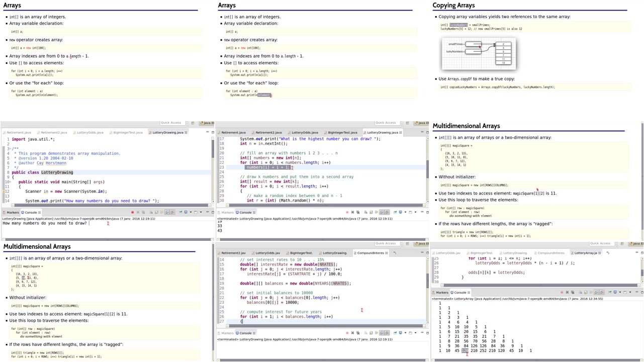
Task: Click editor vertical scrollbar in the 'numbers[i] = i + 1' frame
Action: pyautogui.click(x=428, y=170)
